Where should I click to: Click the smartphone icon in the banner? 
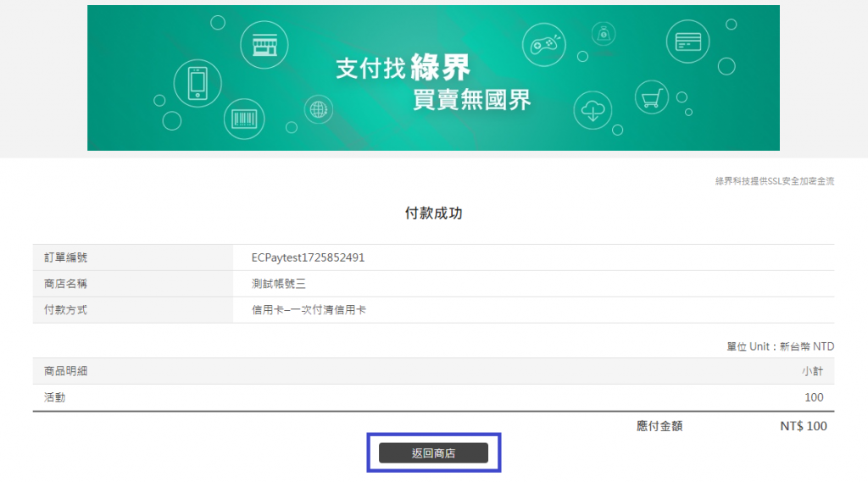(198, 83)
